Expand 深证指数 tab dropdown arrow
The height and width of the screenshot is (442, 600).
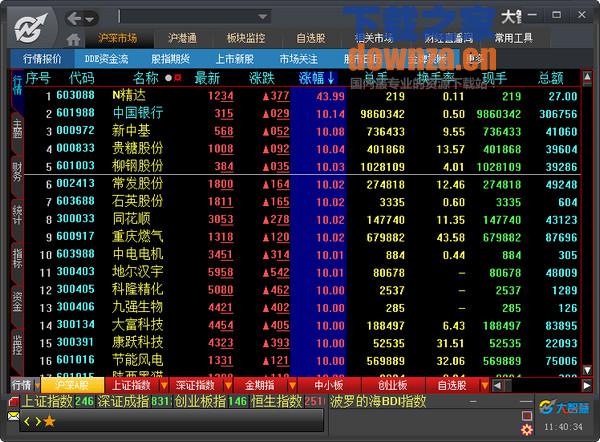[228, 385]
